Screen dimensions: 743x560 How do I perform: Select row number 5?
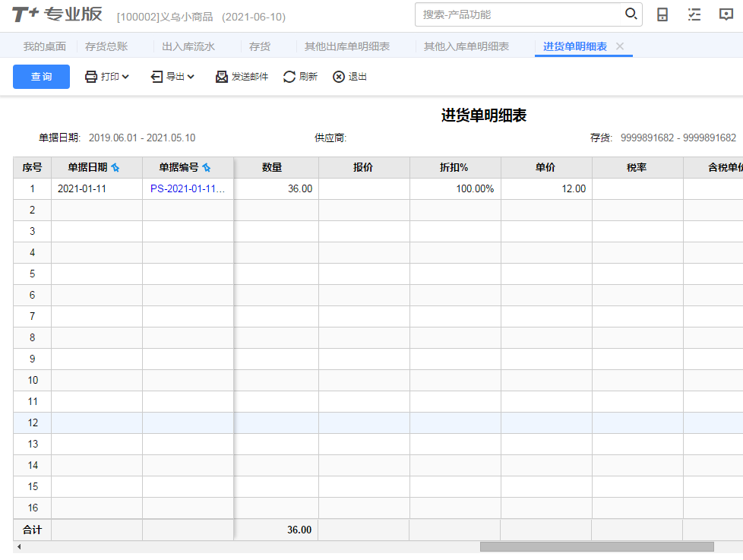(32, 274)
